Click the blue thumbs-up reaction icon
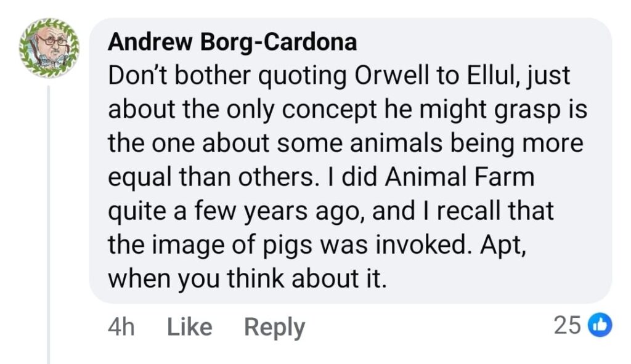This screenshot has height=364, width=631. (600, 325)
